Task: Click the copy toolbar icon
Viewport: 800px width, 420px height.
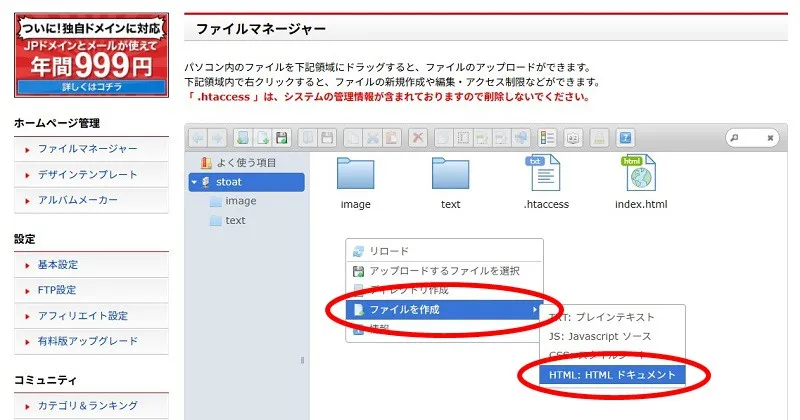Action: [353, 138]
